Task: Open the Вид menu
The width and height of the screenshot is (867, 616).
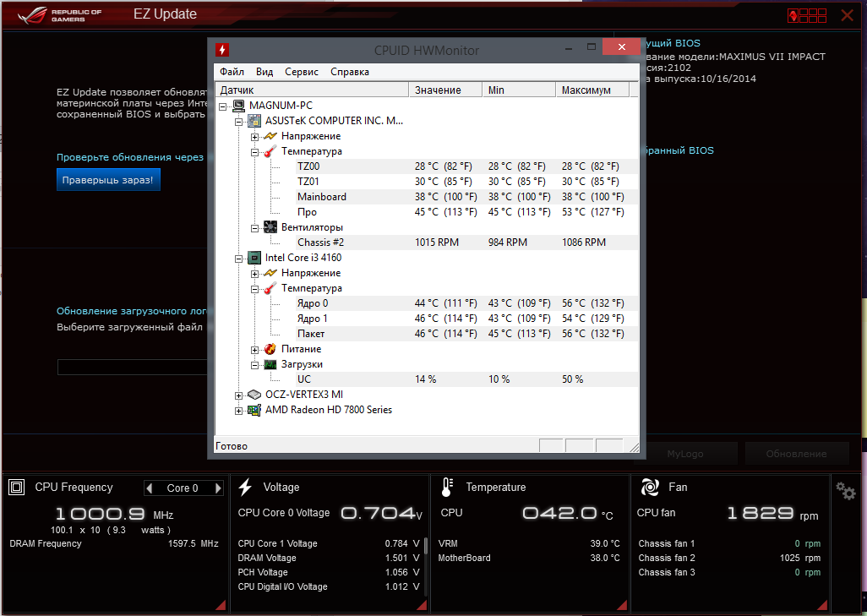Action: (264, 72)
